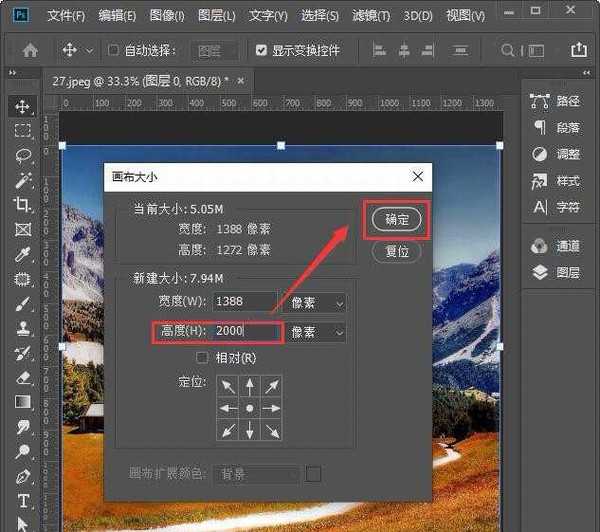
Task: Open the 调整 Adjustments panel
Action: (556, 154)
